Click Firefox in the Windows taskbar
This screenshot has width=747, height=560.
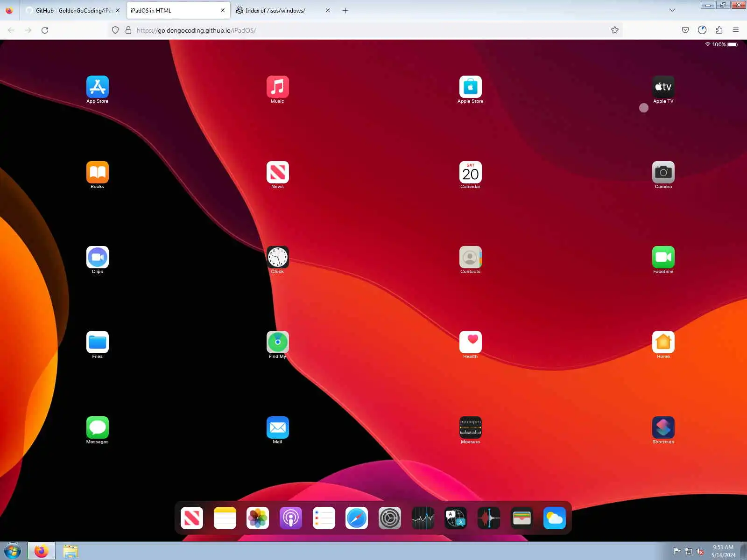point(42,551)
